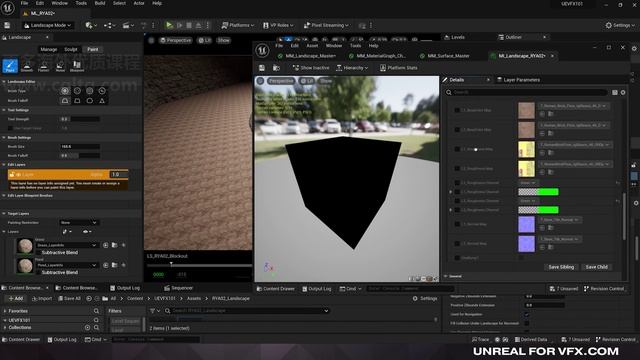Select the Noise landscape tool

[60, 66]
